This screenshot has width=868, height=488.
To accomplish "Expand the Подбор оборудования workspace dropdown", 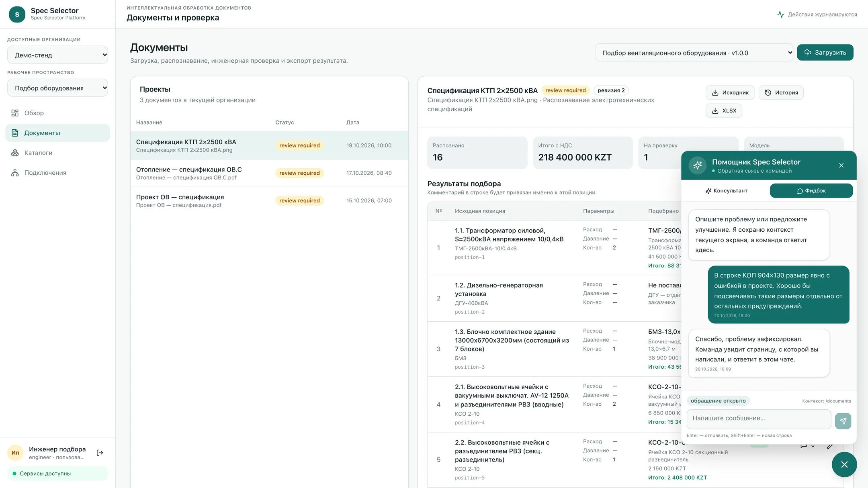I will (x=57, y=88).
